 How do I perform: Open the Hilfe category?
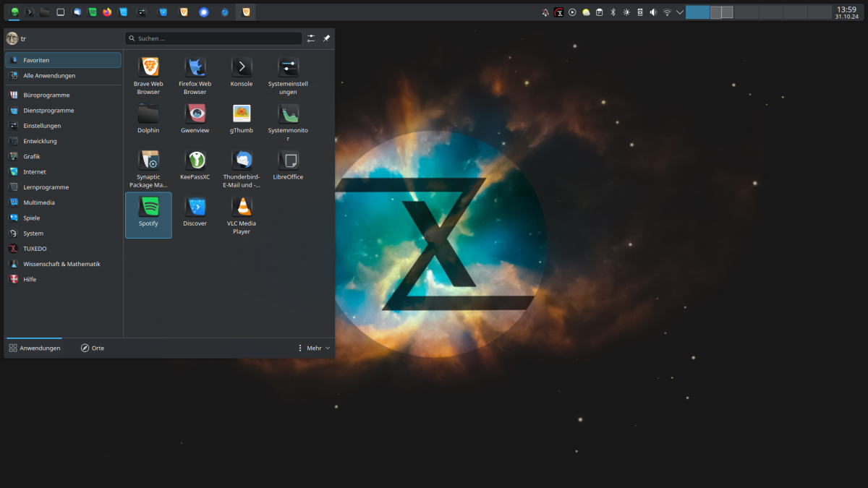coord(63,279)
